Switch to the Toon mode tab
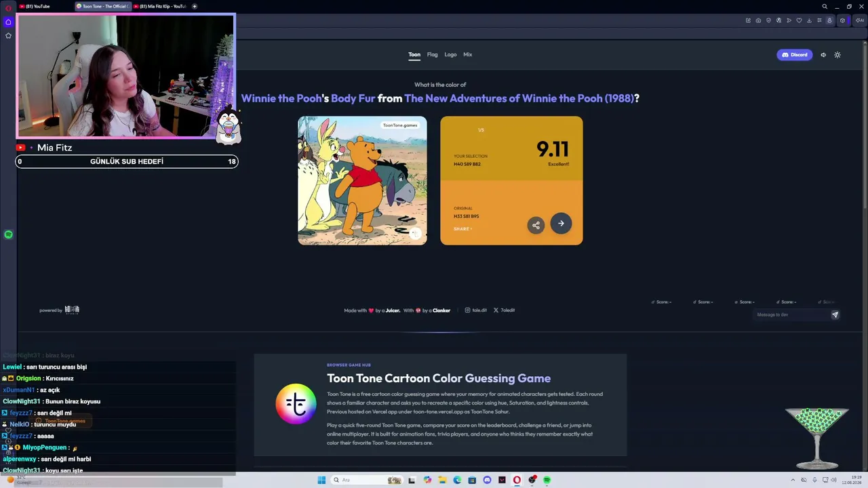Image resolution: width=868 pixels, height=488 pixels. click(414, 54)
